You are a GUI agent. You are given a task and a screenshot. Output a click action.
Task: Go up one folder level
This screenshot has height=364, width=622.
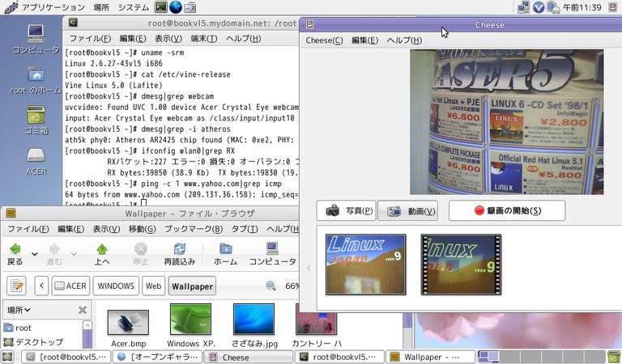click(102, 254)
